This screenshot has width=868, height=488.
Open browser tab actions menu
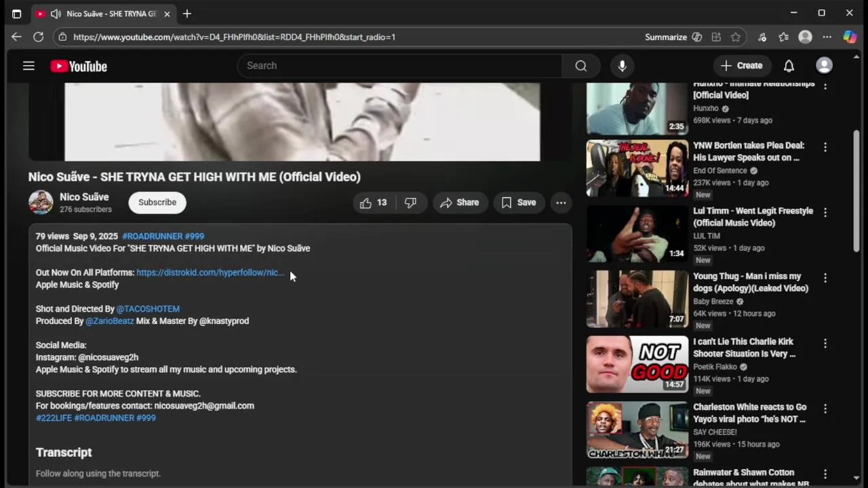(16, 14)
